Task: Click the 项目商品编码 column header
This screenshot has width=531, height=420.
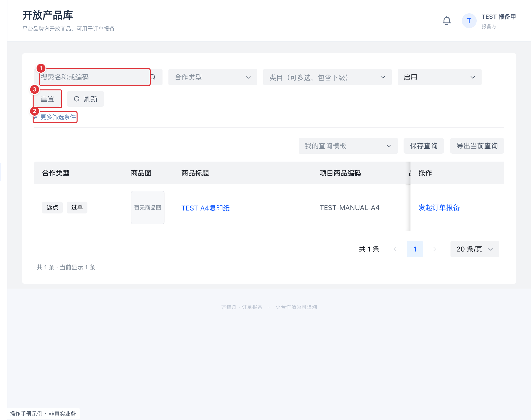Action: click(x=340, y=173)
